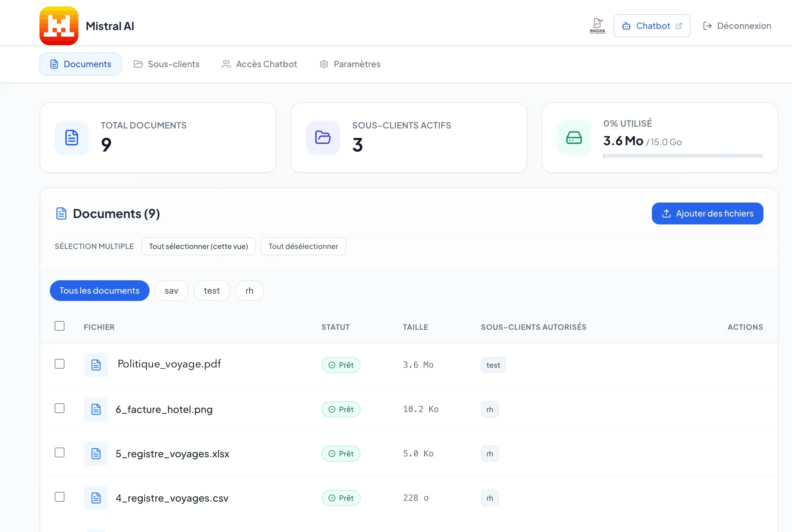
Task: Click the storage drive icon
Action: [x=574, y=138]
